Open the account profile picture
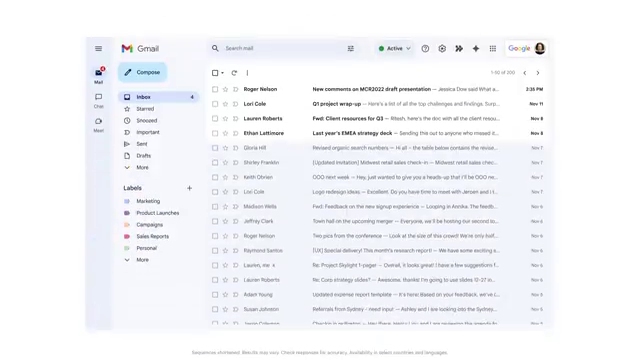 pos(540,48)
